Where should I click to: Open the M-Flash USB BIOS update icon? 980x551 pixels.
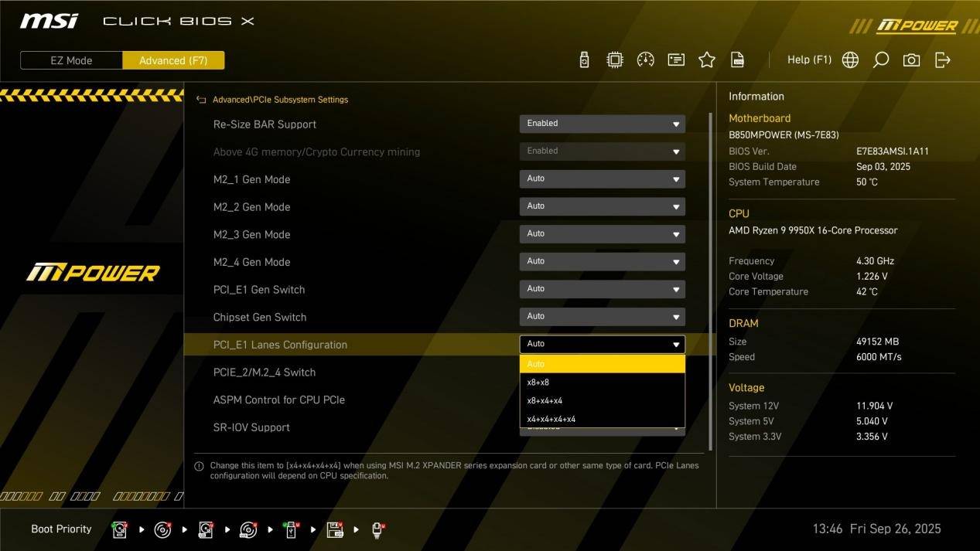tap(584, 60)
